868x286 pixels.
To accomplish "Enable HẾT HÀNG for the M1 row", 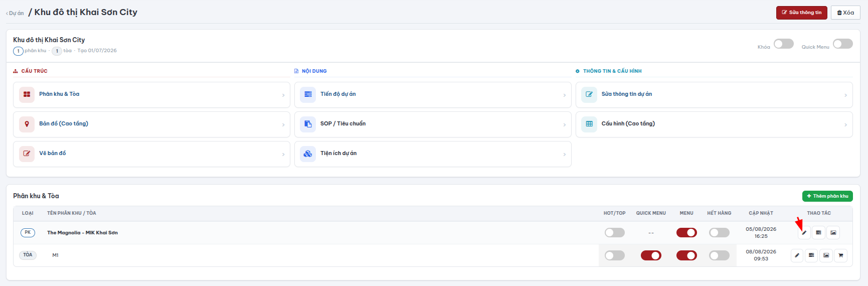I will (x=719, y=256).
